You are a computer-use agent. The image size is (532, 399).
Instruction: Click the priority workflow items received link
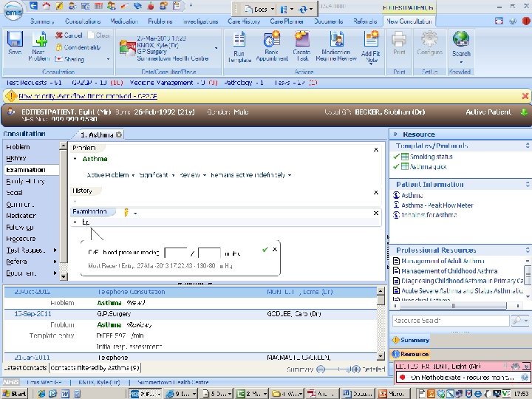(88, 96)
